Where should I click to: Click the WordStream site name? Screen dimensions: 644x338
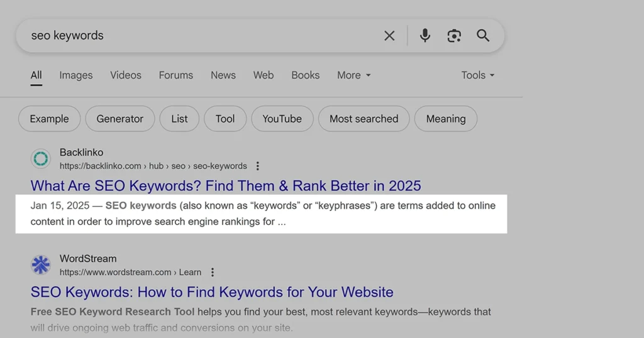point(88,258)
